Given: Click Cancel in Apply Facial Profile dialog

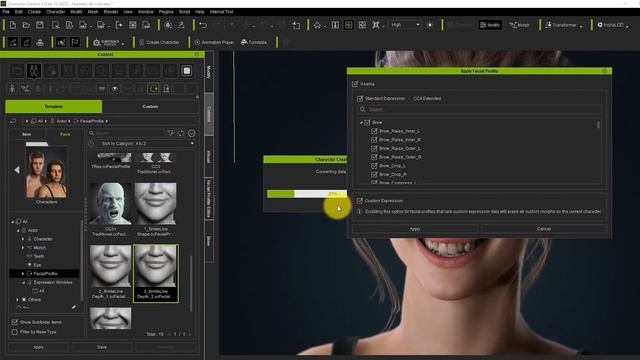Looking at the screenshot, I should 544,229.
